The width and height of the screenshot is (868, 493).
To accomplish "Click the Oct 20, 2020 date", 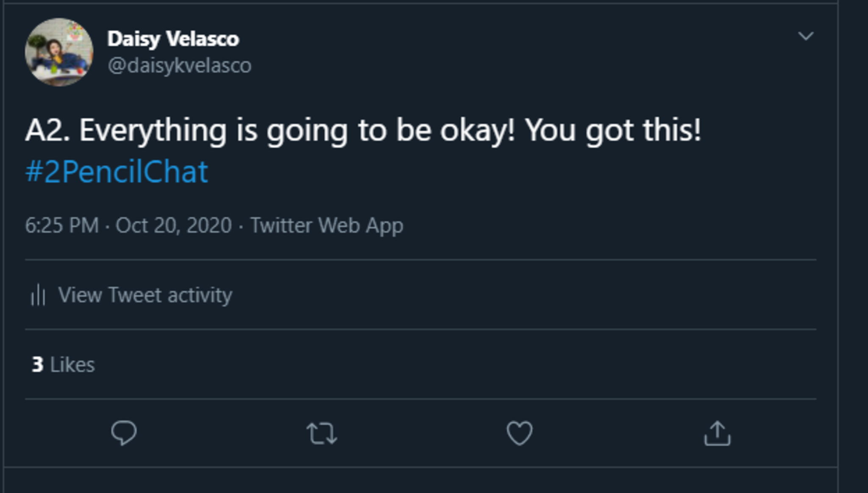I will pyautogui.click(x=174, y=225).
